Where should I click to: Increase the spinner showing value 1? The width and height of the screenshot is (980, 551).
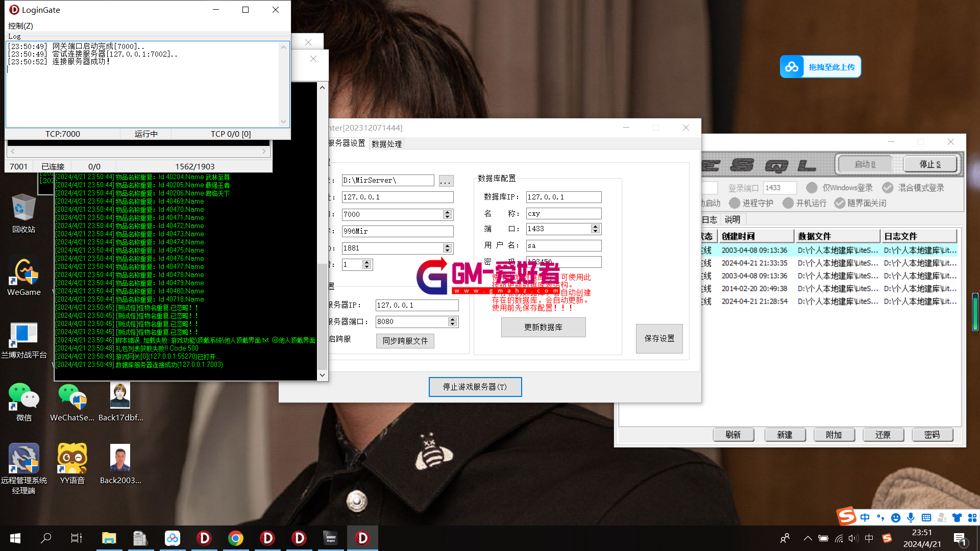(366, 262)
